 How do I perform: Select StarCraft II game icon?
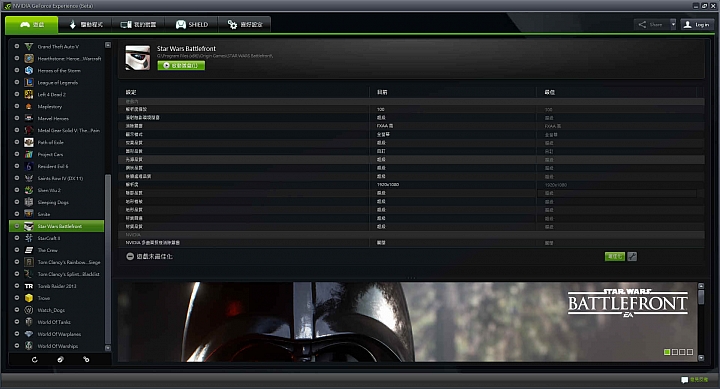pyautogui.click(x=29, y=238)
